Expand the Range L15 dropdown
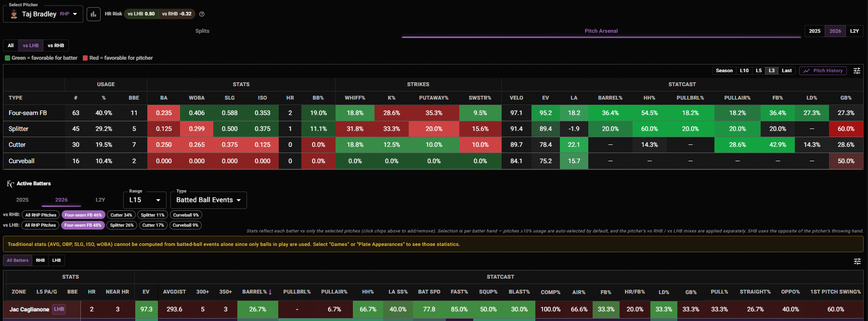The image size is (868, 321). [x=145, y=200]
